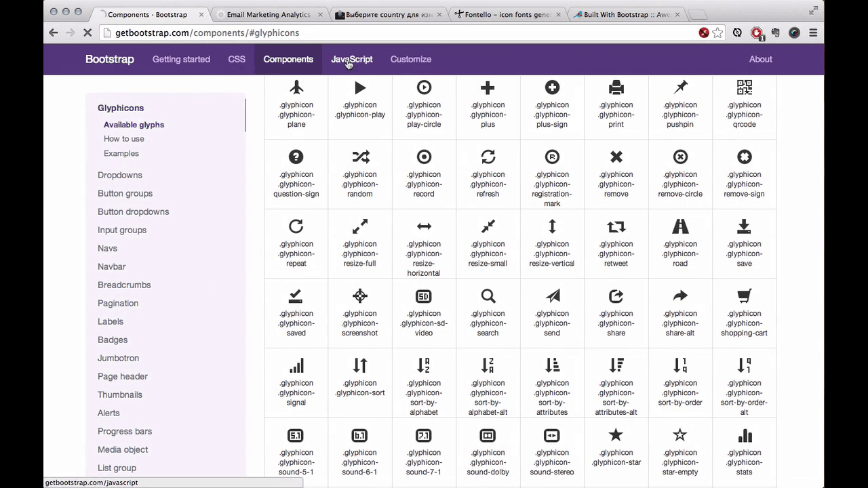868x488 pixels.
Task: Click the glyphicon-search magnifier icon
Action: point(488,296)
